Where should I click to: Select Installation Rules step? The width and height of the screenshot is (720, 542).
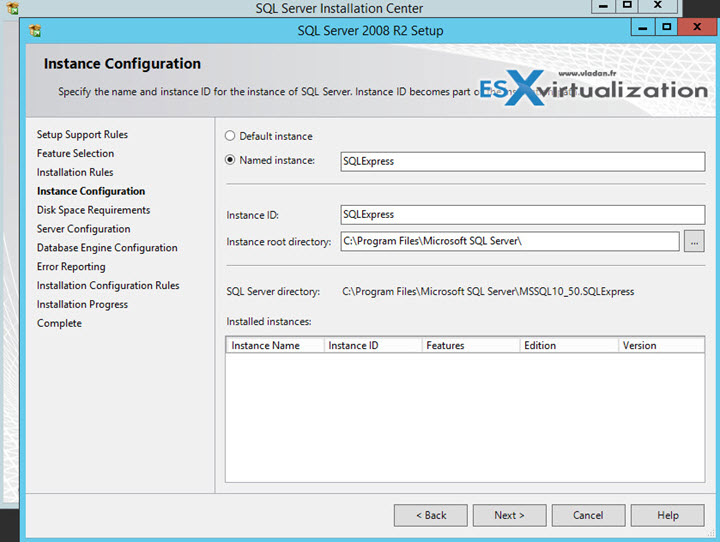click(x=75, y=172)
